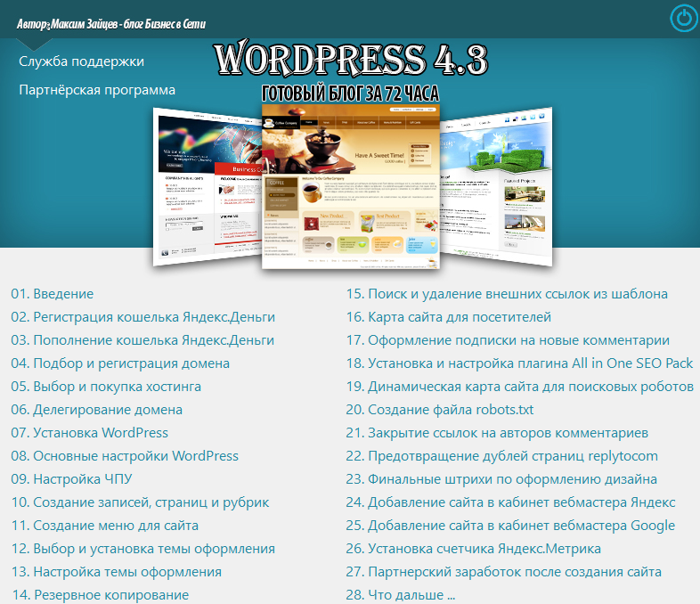Click the center Coffee Company site thumbnail
700x604 pixels.
coord(350,187)
